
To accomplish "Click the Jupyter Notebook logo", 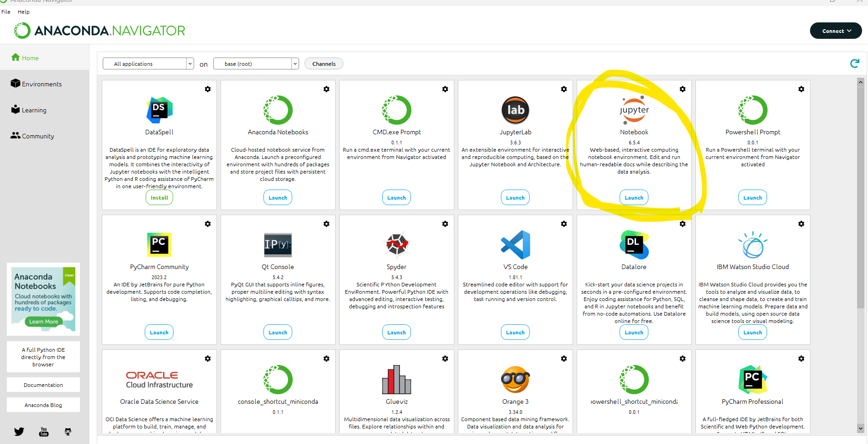I will pyautogui.click(x=634, y=110).
